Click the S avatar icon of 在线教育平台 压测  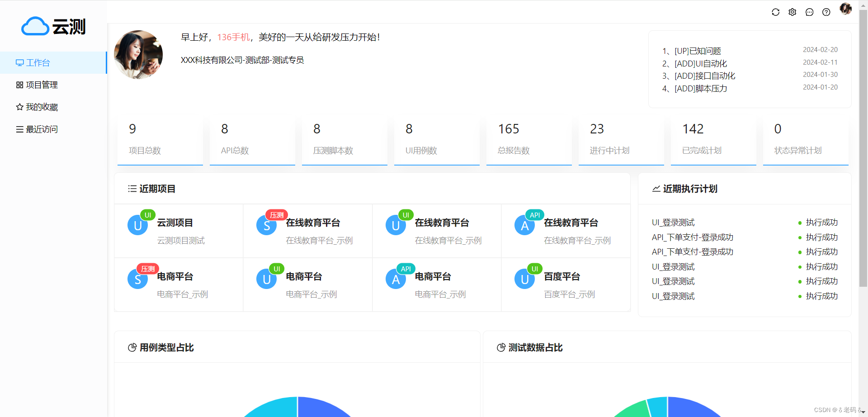click(x=267, y=225)
